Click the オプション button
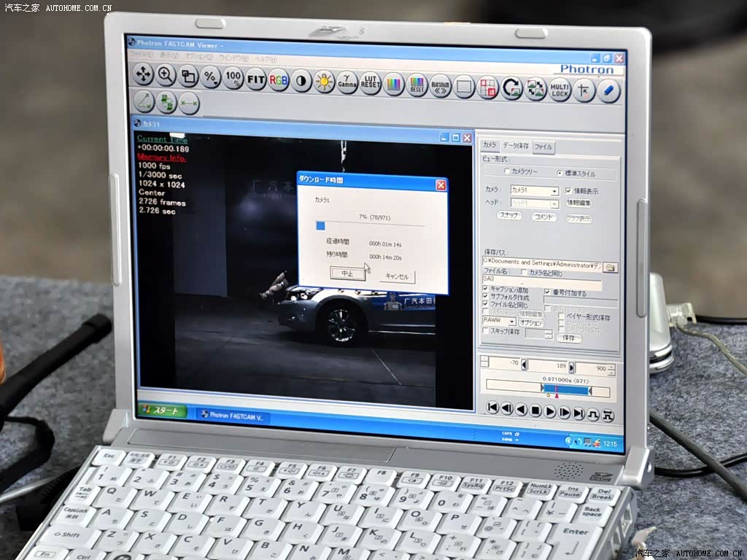Screen dimensions: 747x560 (x=531, y=322)
